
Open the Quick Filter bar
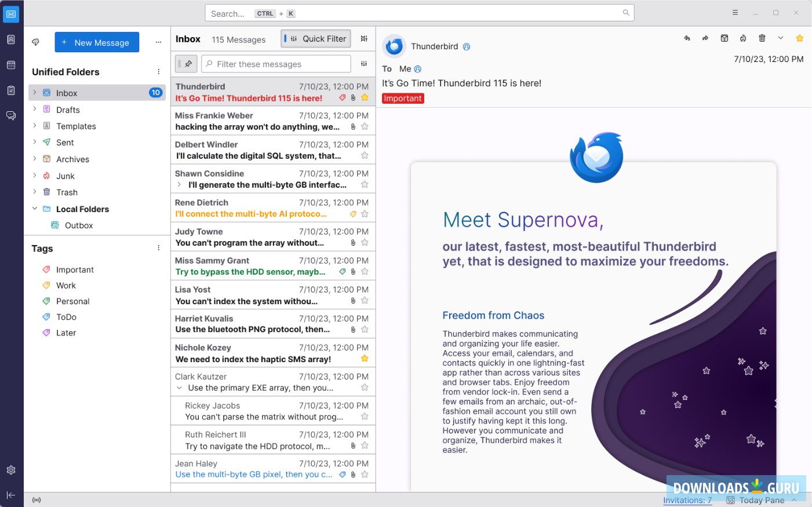pyautogui.click(x=315, y=38)
